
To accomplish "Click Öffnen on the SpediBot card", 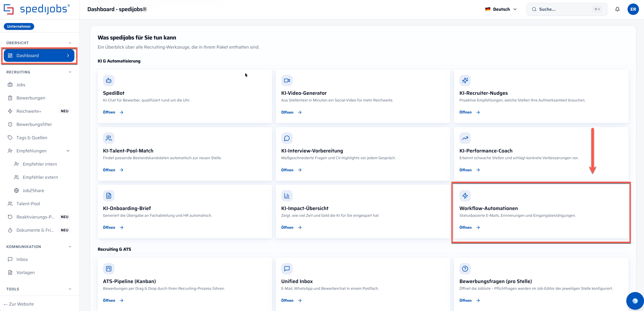I will (x=113, y=112).
